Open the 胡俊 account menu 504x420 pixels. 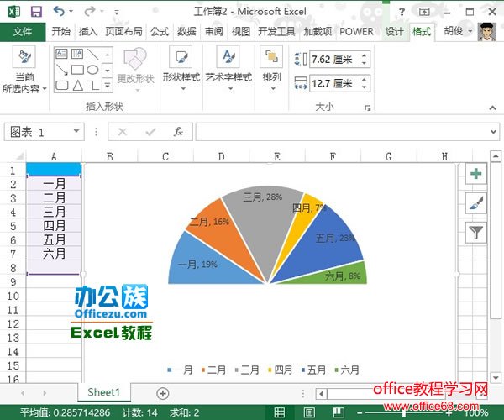pos(458,31)
